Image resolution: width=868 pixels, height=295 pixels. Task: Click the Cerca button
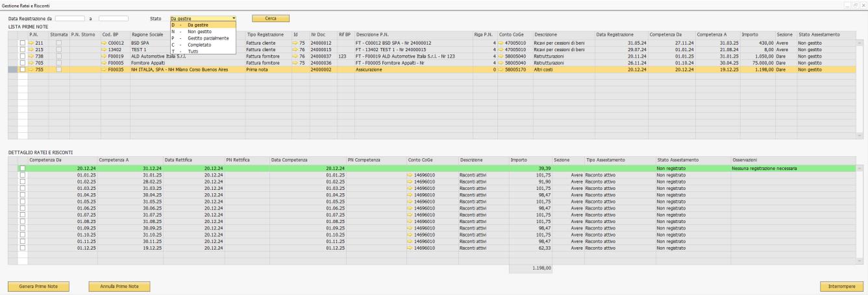click(270, 18)
